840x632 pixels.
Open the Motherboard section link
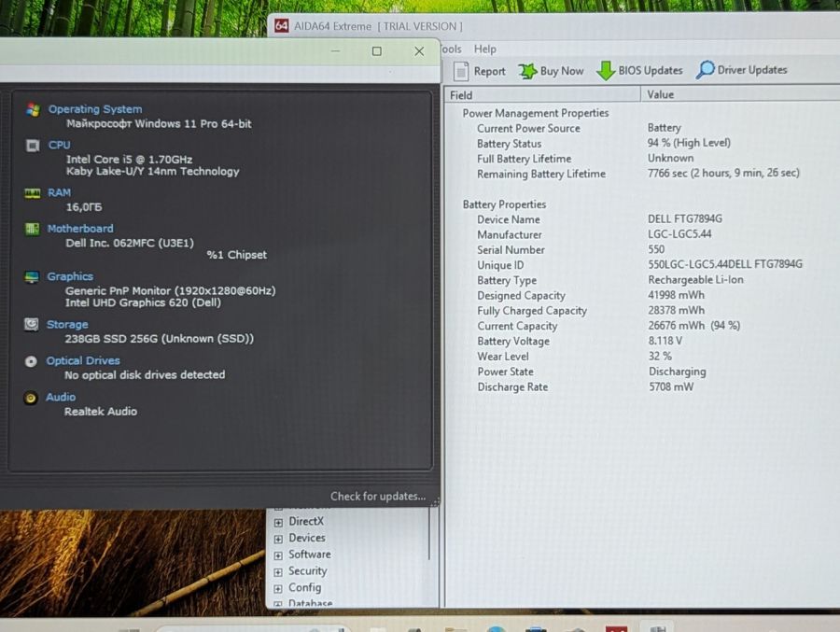[80, 229]
